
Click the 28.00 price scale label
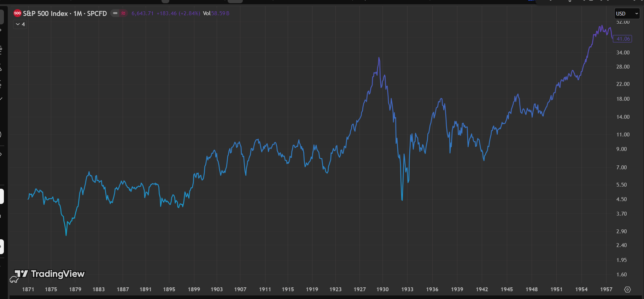click(623, 67)
